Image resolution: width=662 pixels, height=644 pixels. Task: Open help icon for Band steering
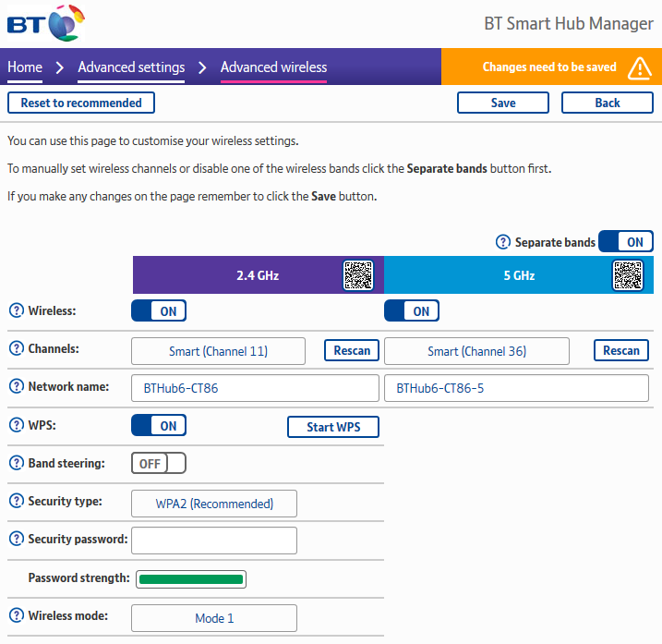(17, 463)
